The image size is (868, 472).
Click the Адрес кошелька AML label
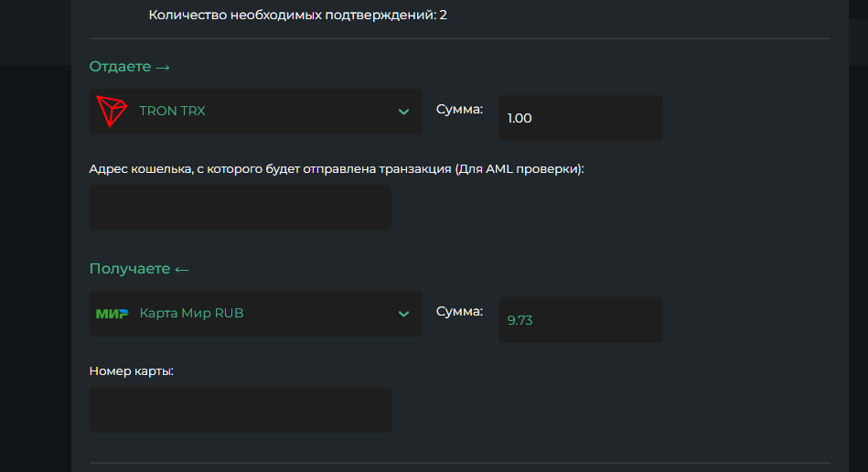tap(336, 168)
